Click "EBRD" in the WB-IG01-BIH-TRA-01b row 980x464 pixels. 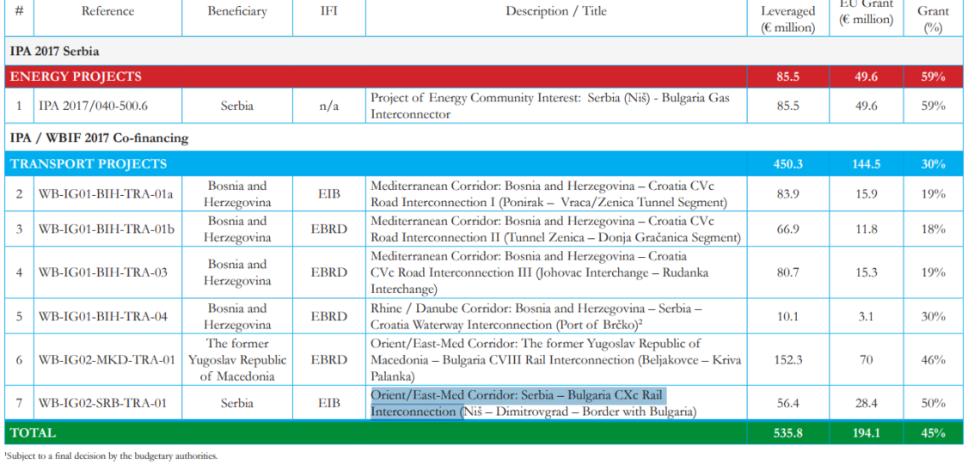328,229
